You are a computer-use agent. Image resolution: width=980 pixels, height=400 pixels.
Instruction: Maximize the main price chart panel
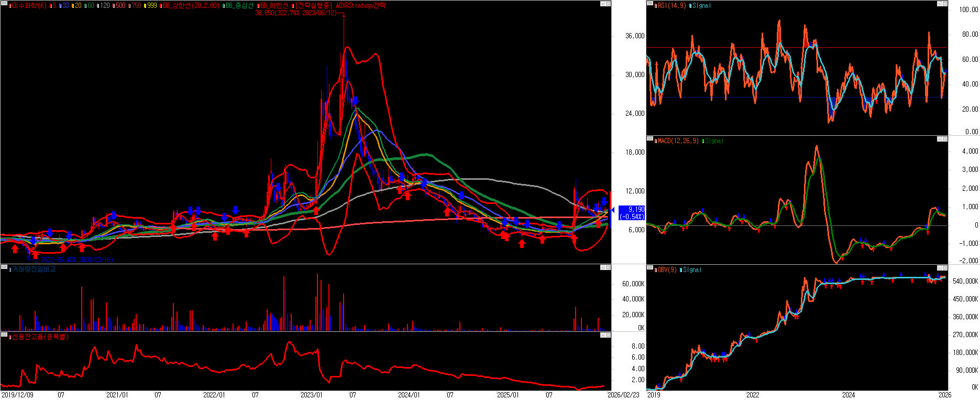click(x=603, y=4)
